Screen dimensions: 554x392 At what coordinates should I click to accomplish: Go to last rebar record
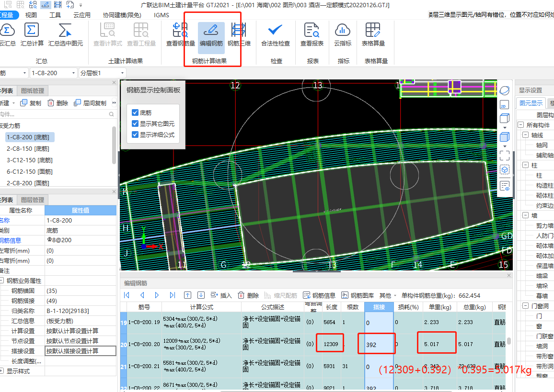(173, 295)
